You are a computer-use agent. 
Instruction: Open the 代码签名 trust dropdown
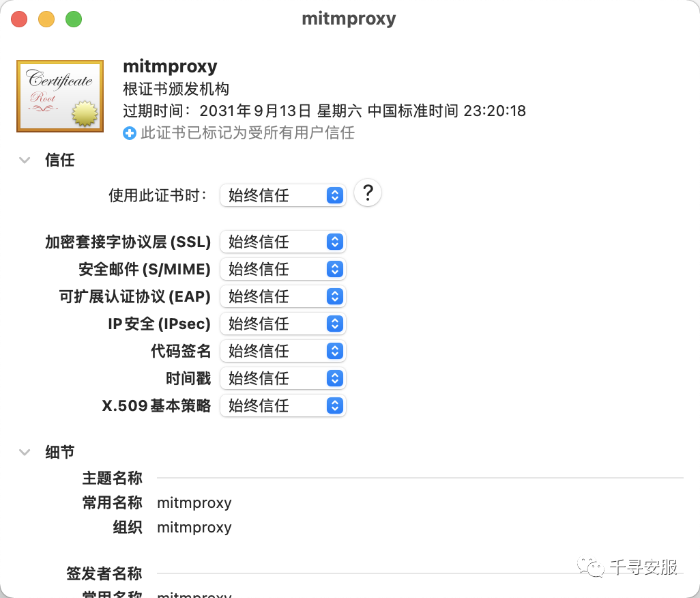coord(283,351)
